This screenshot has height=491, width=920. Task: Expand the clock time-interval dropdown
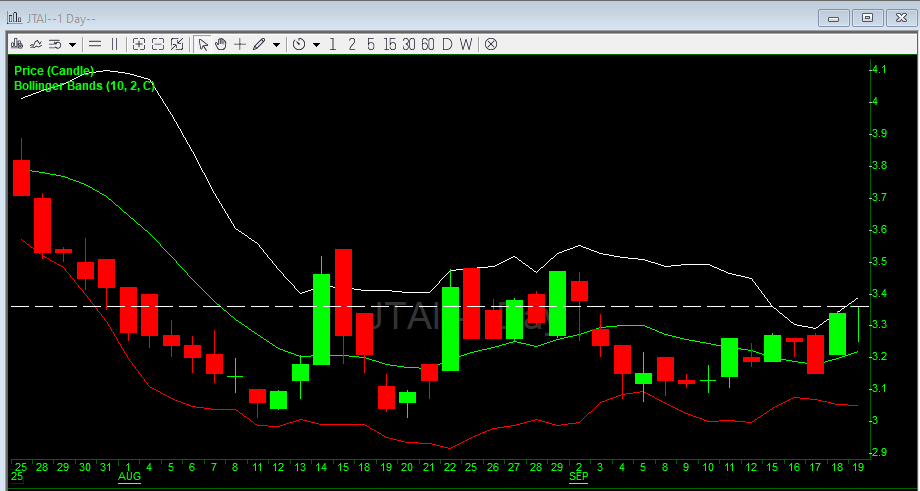316,44
